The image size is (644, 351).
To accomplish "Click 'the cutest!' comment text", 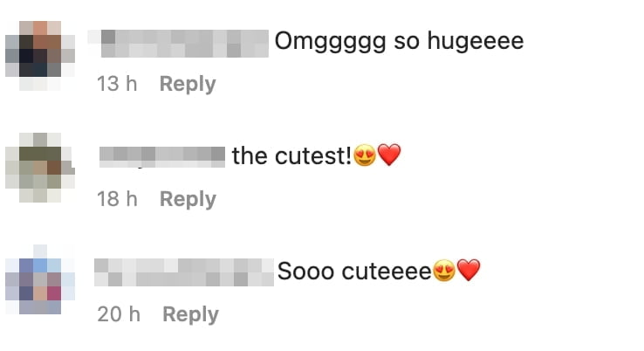I will [291, 156].
